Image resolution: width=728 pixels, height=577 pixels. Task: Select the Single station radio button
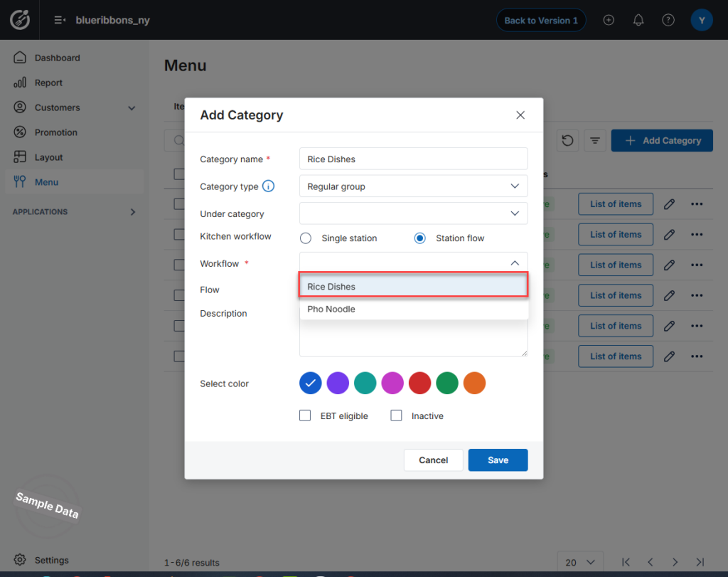[x=306, y=238]
